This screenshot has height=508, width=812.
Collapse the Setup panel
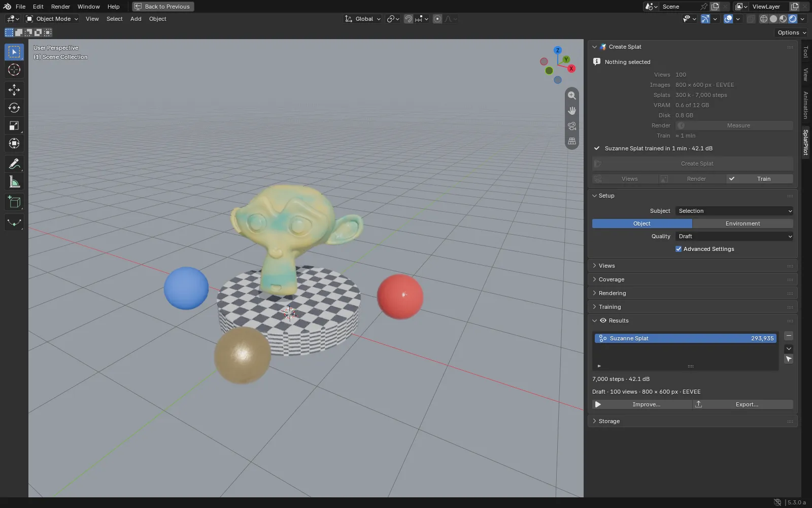click(693, 196)
